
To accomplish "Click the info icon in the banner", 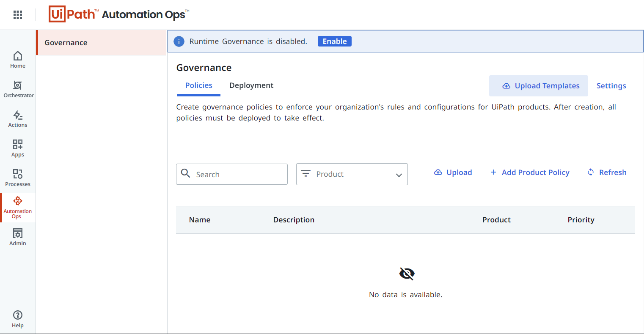I will tap(179, 41).
